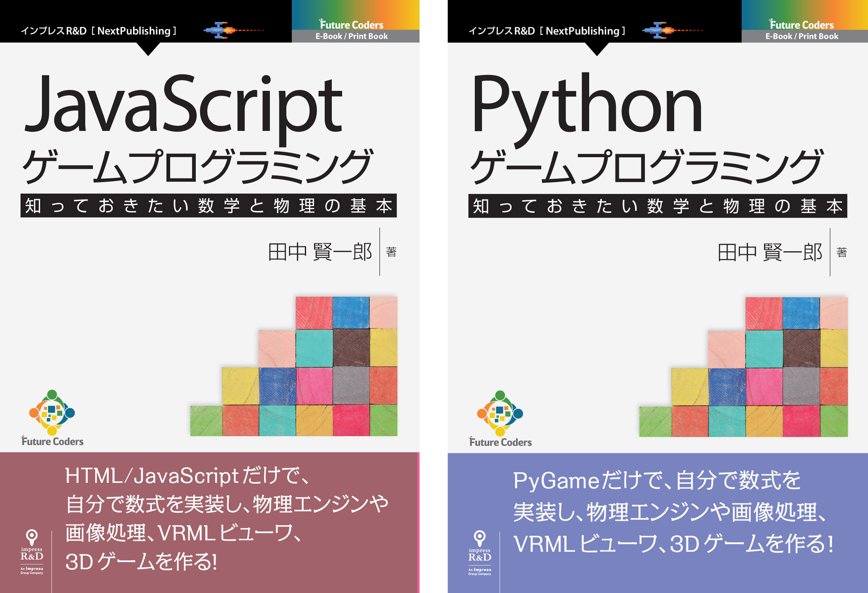
Task: Click 'PyGameだけで、自分で数式を' blurb line
Action: click(x=657, y=480)
